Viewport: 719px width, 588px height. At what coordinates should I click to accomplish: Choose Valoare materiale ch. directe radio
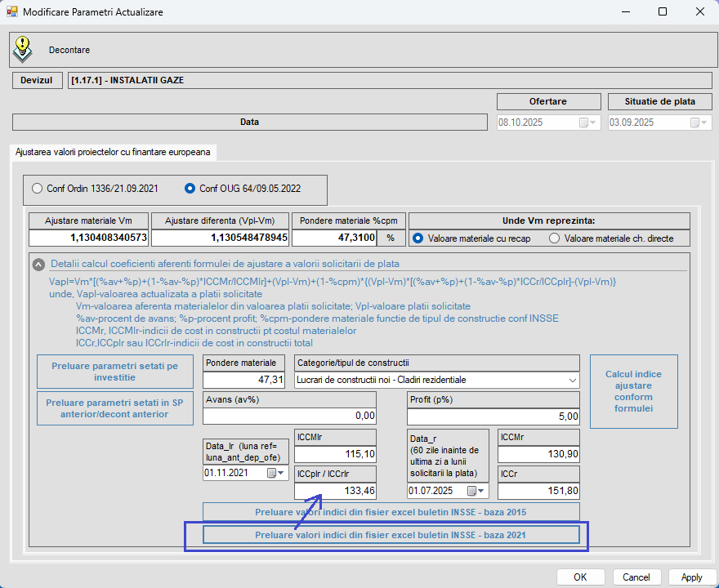click(555, 238)
